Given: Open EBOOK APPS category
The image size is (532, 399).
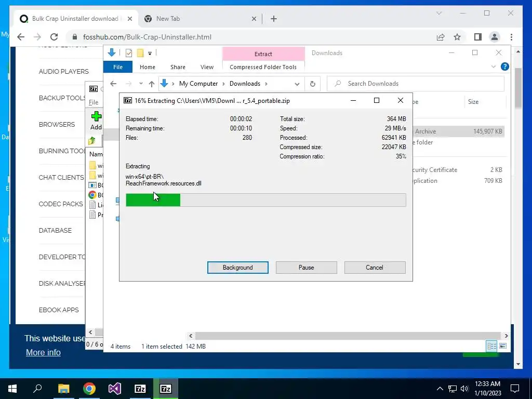Looking at the screenshot, I should (59, 310).
